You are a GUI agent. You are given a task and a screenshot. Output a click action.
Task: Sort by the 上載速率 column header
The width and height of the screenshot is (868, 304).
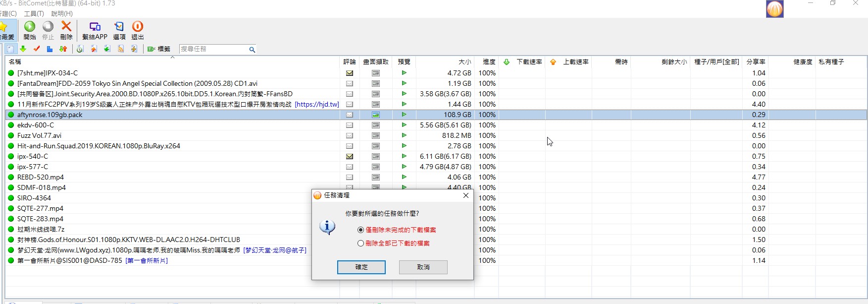pos(569,62)
